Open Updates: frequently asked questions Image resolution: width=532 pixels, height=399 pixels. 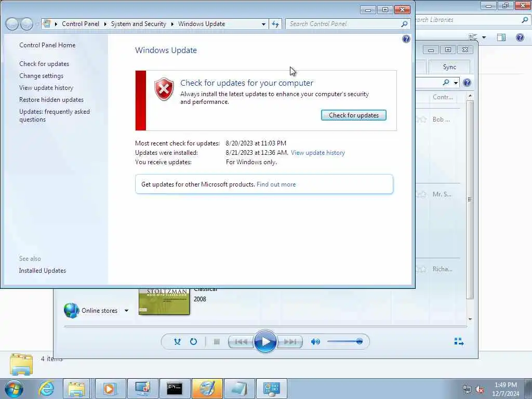(55, 115)
